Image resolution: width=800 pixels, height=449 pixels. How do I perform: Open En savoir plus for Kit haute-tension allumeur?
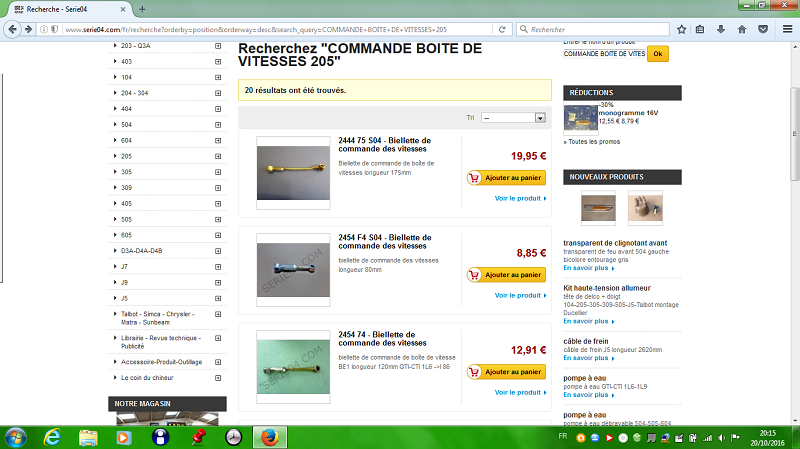tap(588, 321)
